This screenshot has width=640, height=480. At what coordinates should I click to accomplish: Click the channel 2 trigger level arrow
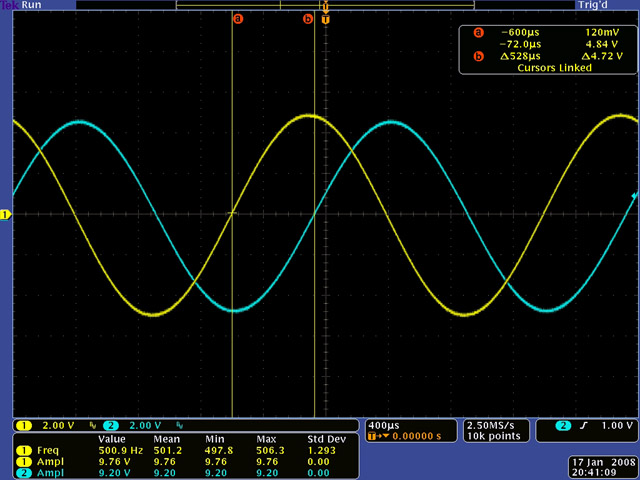pos(634,195)
